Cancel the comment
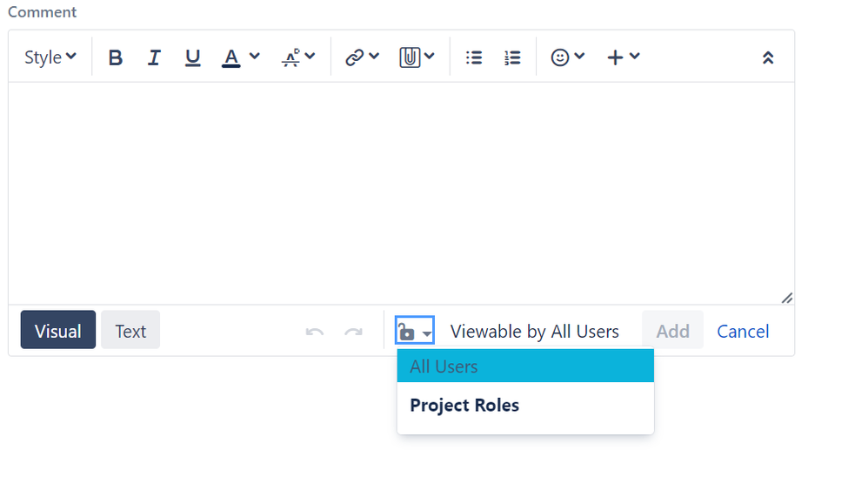868x504 pixels. pos(743,331)
